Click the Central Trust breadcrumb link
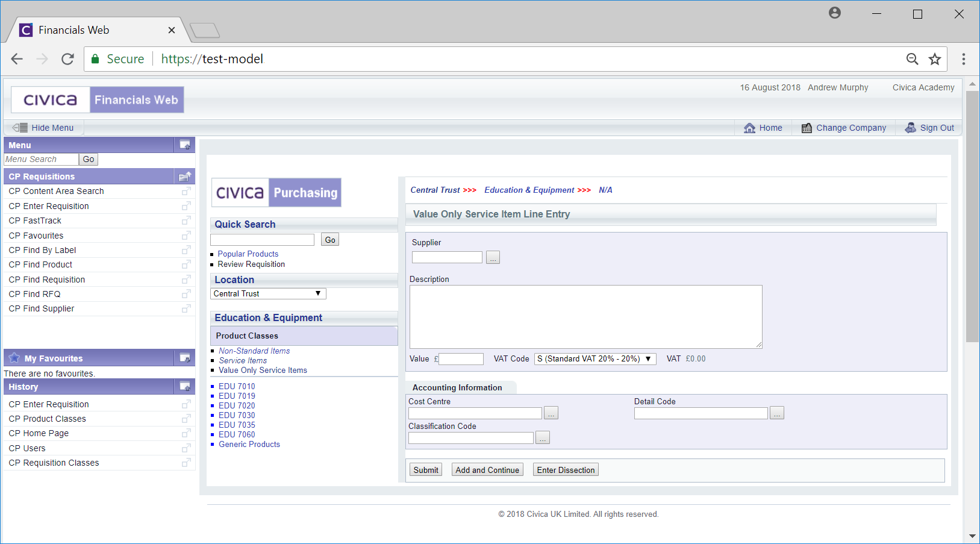The width and height of the screenshot is (980, 544). [435, 190]
